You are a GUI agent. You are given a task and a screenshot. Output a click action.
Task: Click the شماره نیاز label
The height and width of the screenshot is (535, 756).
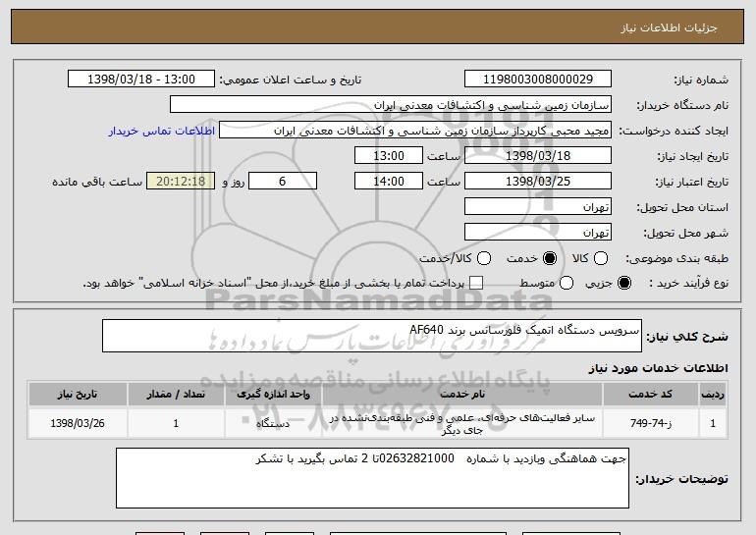tap(701, 80)
